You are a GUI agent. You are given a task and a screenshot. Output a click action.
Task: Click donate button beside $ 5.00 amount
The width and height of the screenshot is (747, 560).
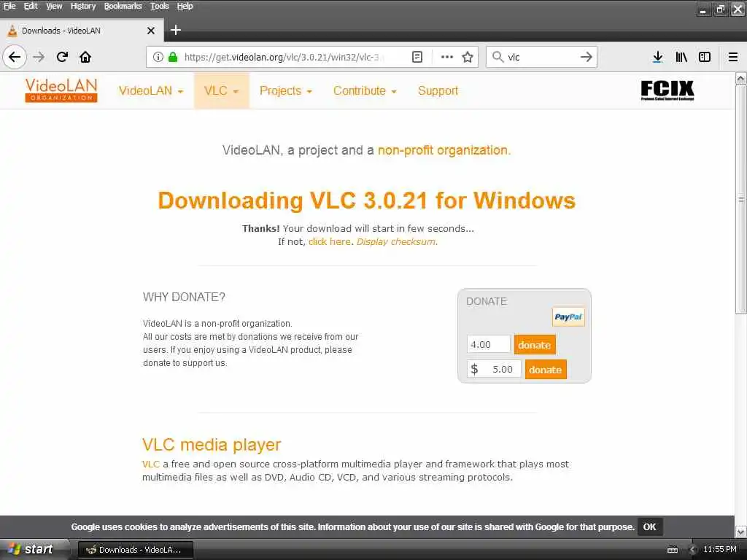pos(546,370)
